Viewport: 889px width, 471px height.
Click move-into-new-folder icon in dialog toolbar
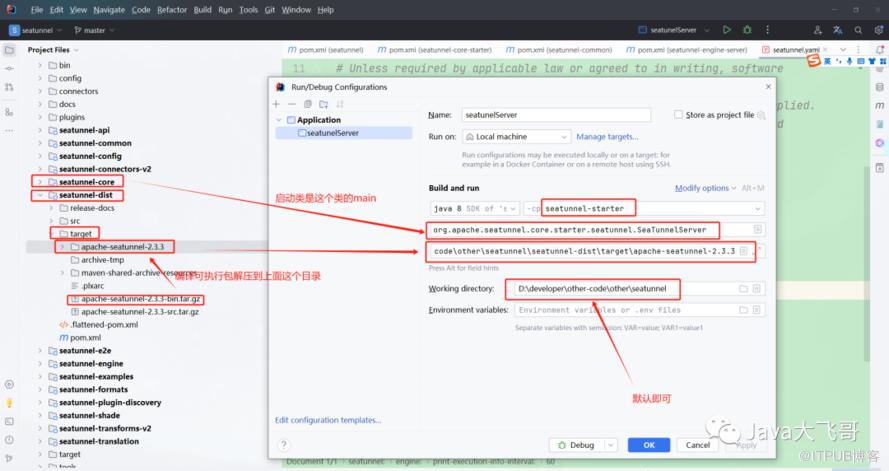(323, 104)
